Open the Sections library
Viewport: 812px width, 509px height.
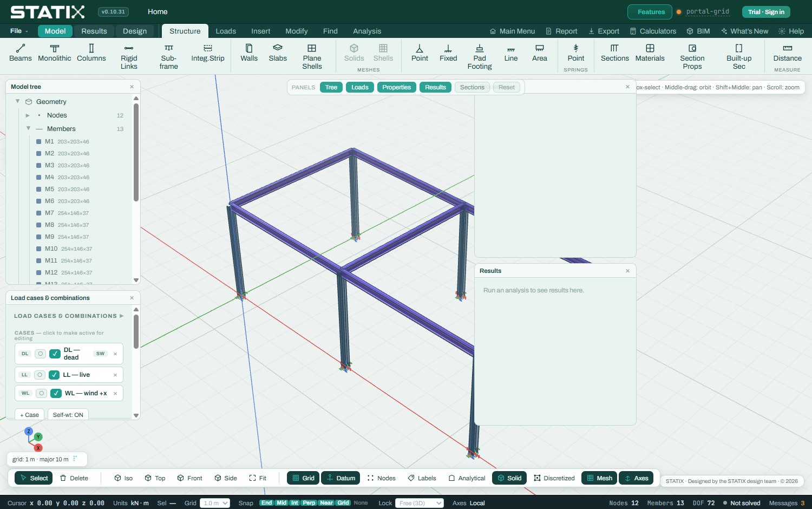[615, 53]
